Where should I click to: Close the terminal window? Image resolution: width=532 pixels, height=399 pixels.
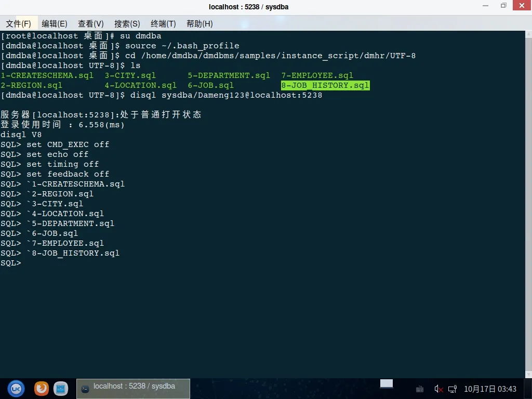pos(521,6)
